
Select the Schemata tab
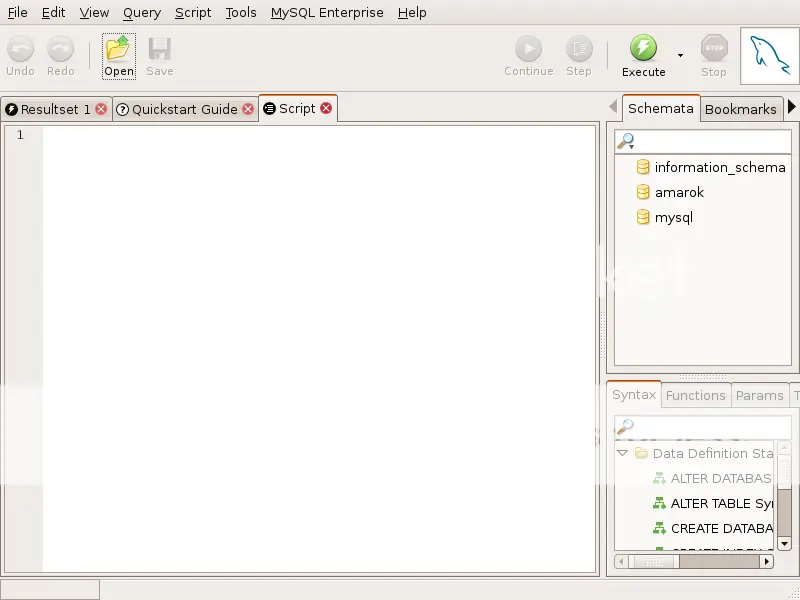[661, 108]
